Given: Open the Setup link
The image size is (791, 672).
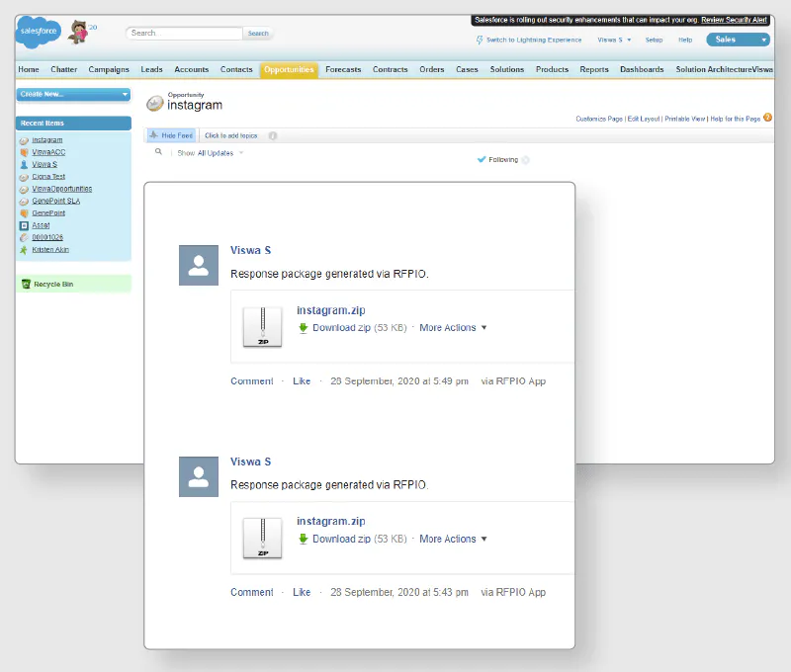Looking at the screenshot, I should [654, 40].
